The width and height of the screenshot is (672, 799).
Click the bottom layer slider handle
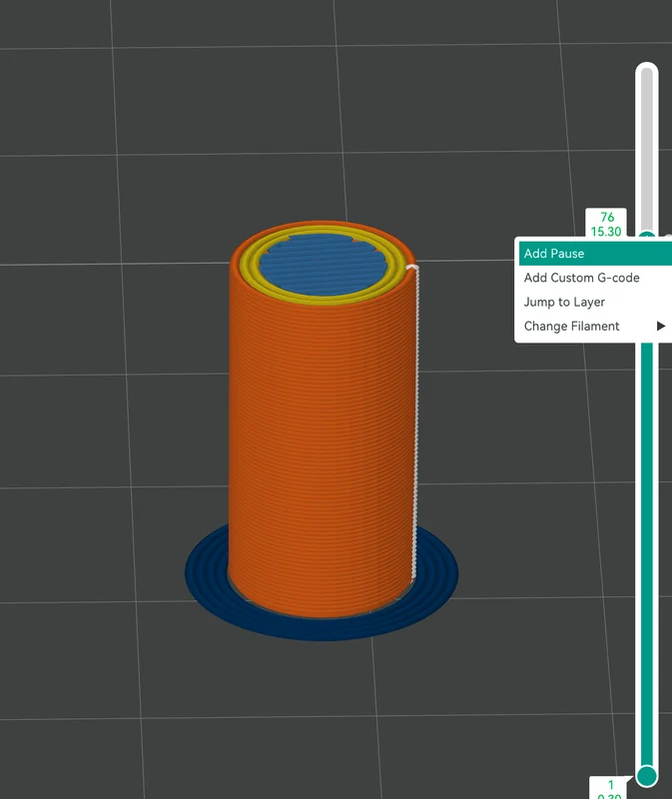(x=647, y=776)
